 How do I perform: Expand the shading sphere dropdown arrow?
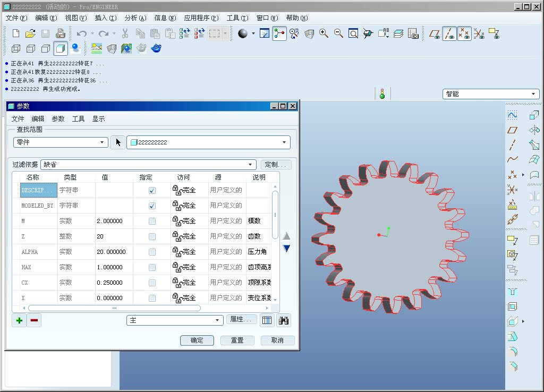[x=253, y=33]
